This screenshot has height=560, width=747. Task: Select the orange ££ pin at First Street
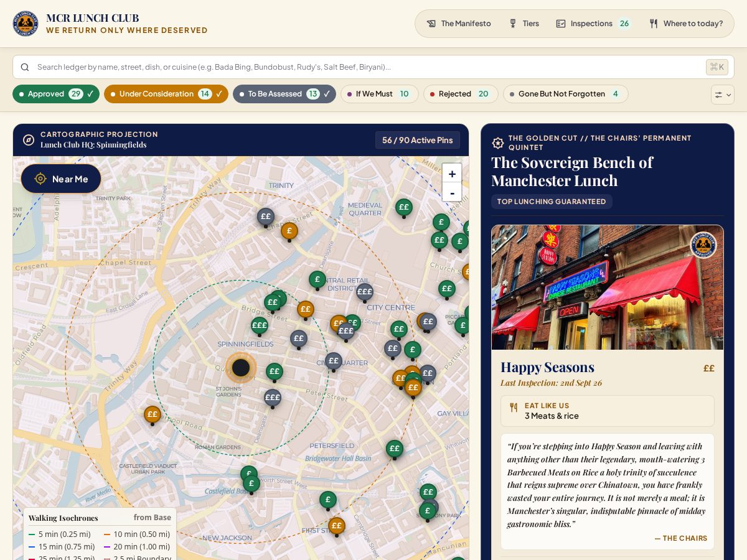337,526
